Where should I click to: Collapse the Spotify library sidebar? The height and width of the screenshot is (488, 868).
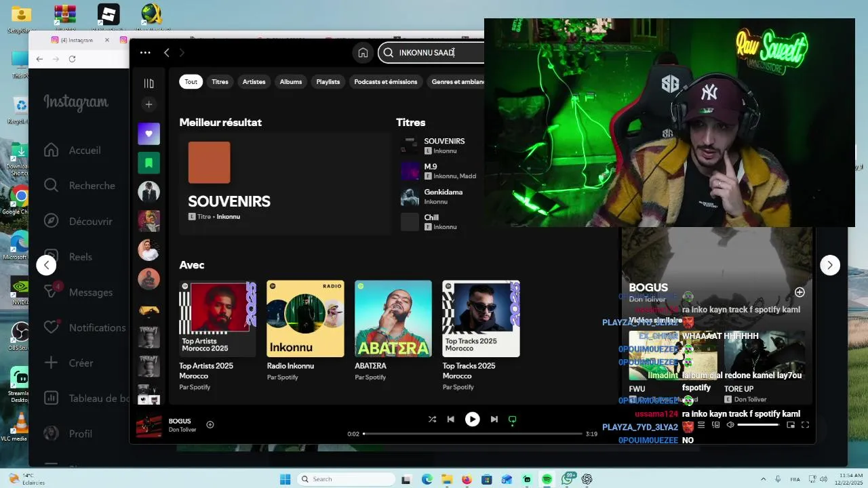pos(149,83)
